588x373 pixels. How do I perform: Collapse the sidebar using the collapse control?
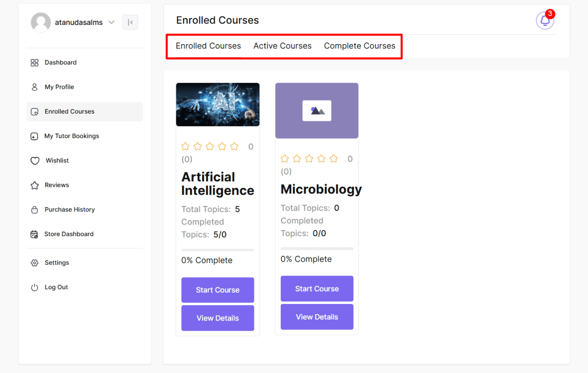(130, 22)
